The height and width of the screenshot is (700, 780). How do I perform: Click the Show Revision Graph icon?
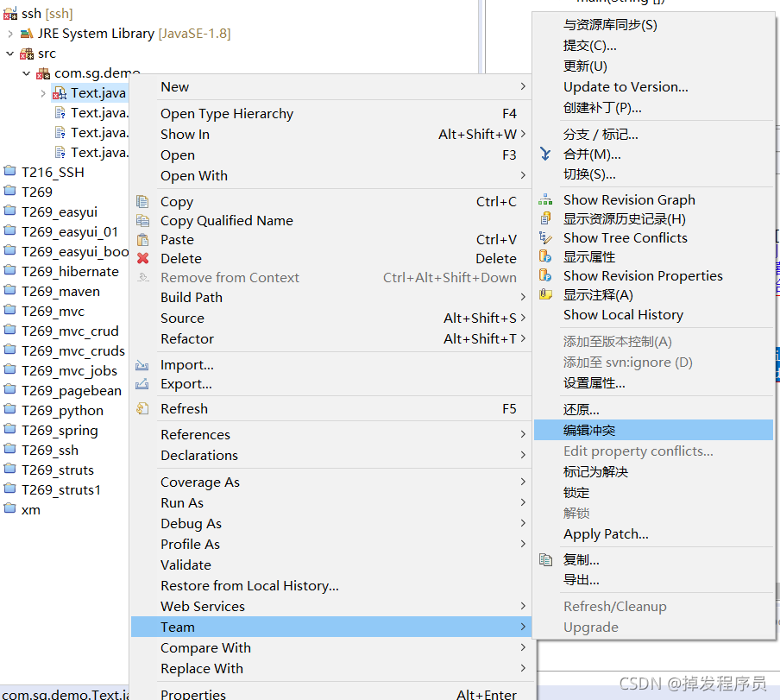545,200
